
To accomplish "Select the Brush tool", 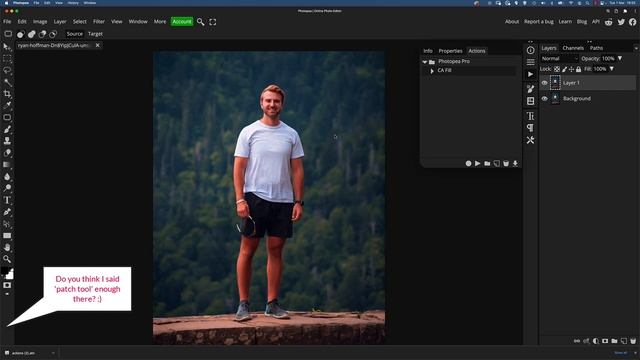I will (7, 129).
